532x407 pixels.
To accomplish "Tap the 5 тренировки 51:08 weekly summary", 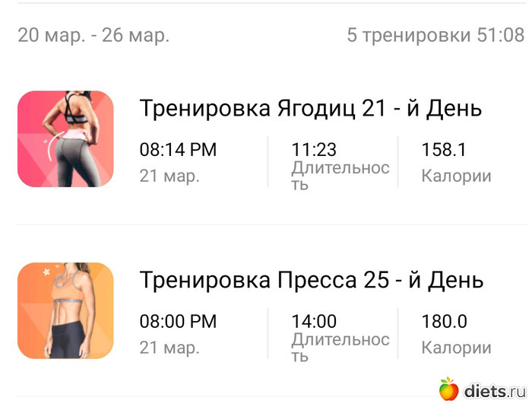I will click(x=435, y=35).
